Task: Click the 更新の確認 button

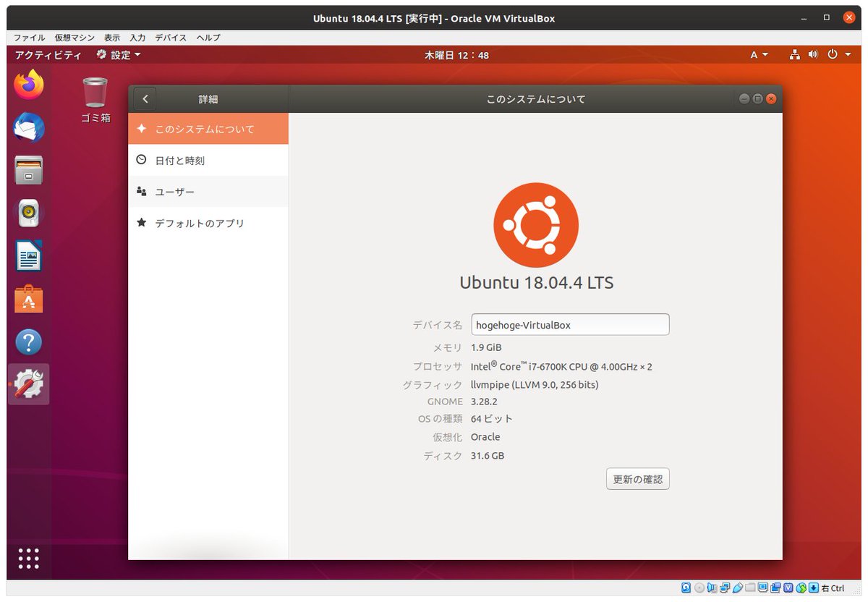Action: click(x=637, y=479)
